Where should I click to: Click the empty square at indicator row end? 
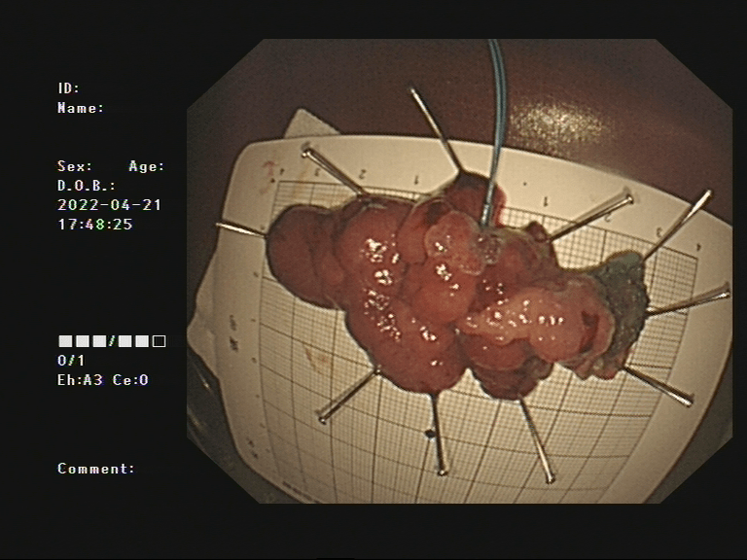160,341
